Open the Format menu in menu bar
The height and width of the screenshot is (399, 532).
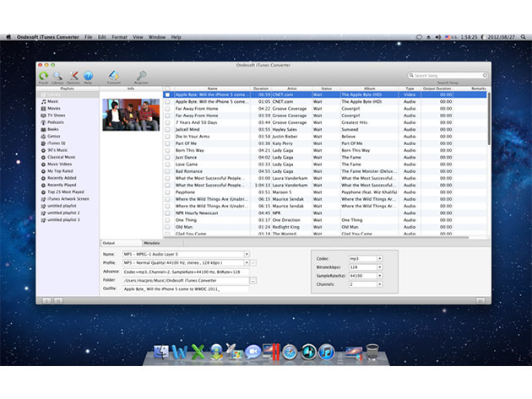pos(119,37)
